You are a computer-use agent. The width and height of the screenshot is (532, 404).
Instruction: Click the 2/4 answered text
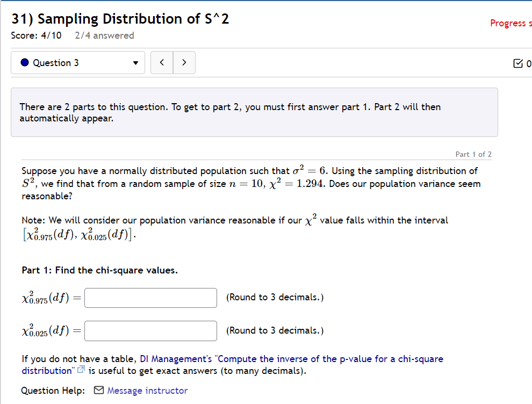point(104,35)
